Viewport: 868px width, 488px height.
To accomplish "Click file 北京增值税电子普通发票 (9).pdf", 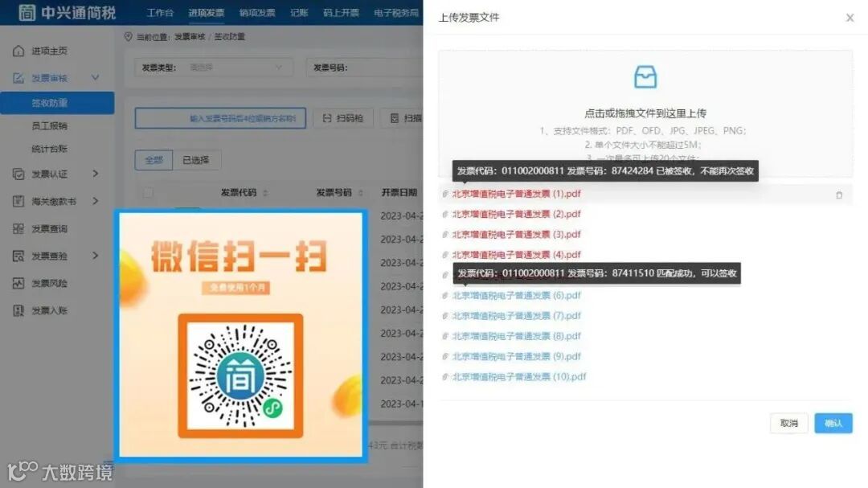I will point(517,357).
